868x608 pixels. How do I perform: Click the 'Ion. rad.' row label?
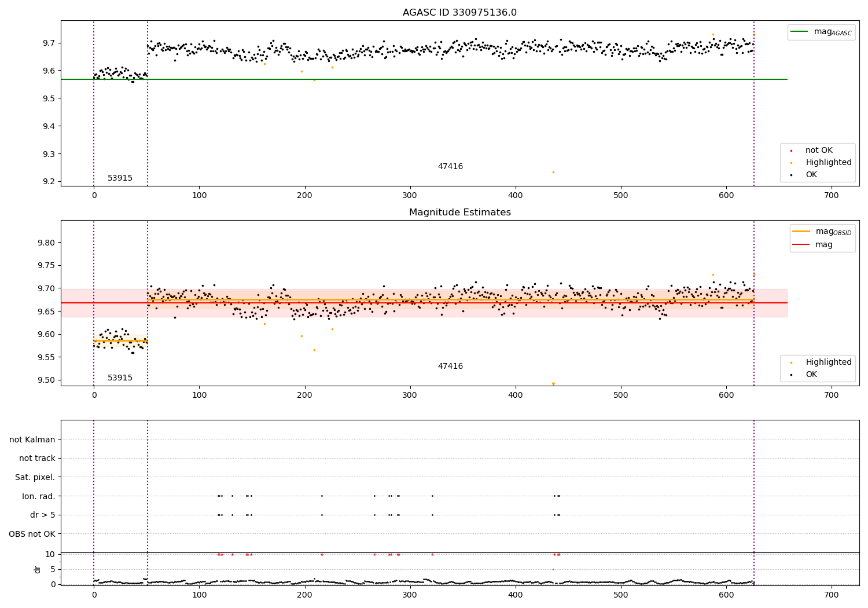(39, 496)
